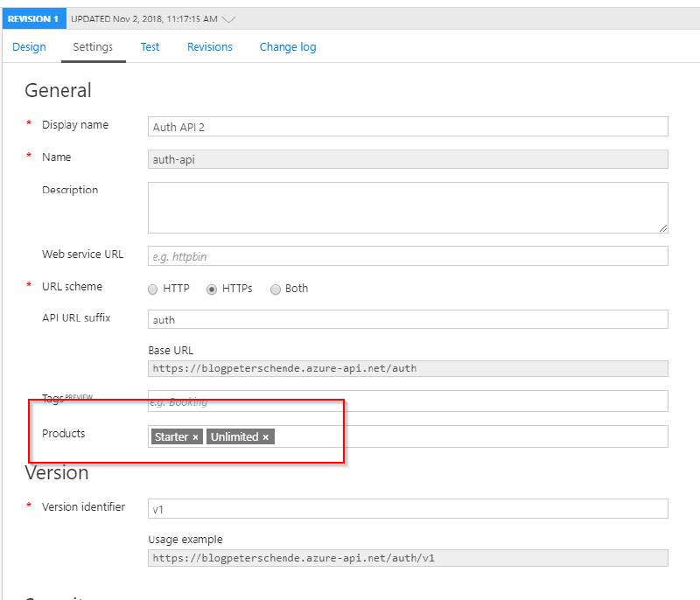Expand the updated date revision dropdown
700x600 pixels.
(229, 17)
